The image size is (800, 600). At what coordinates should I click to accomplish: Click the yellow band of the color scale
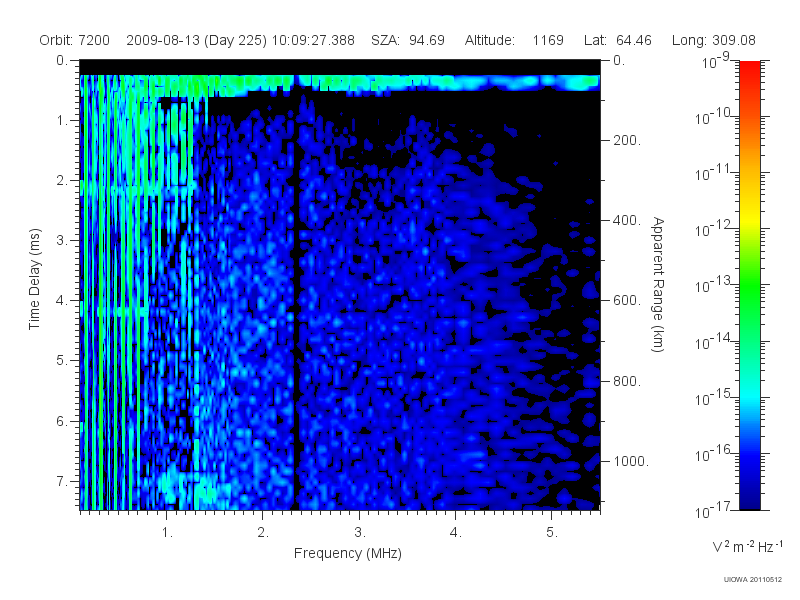pos(749,217)
